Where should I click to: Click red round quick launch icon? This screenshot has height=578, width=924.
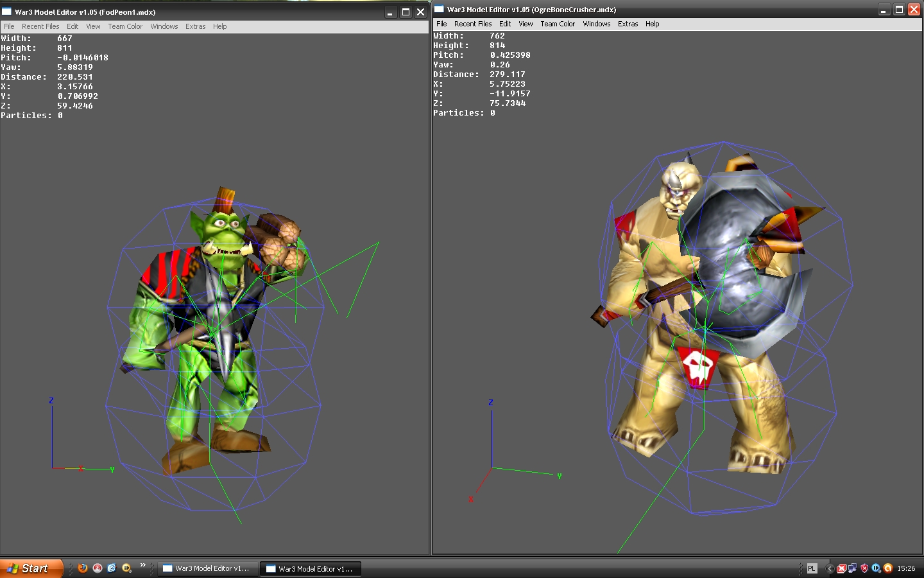(x=98, y=568)
